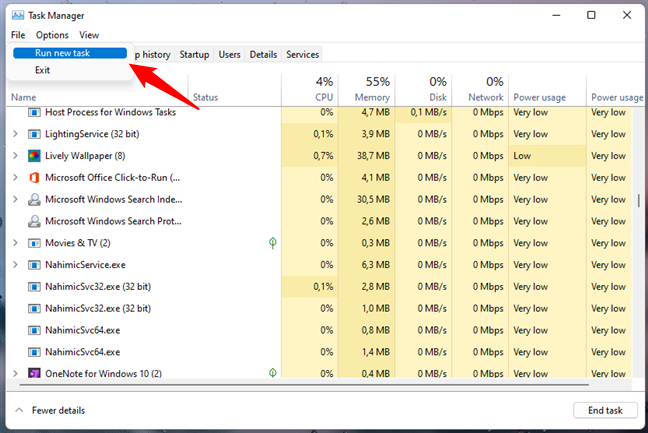Select the NahimicSvc64.exe row using 1,4 MB

[319, 352]
